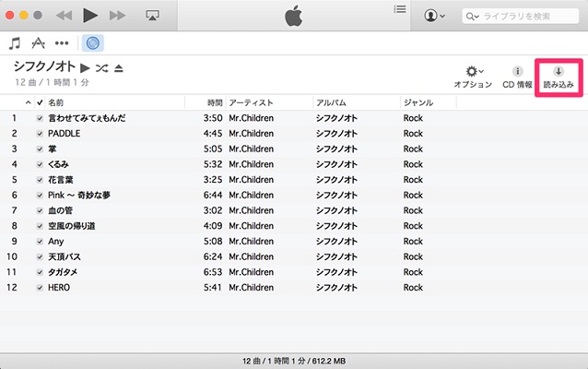Uncheck the 掌 track checkbox

40,149
